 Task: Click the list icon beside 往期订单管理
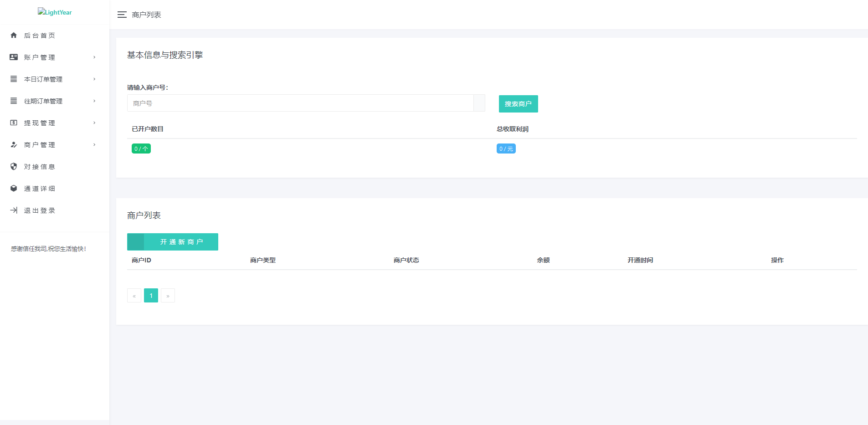[14, 101]
